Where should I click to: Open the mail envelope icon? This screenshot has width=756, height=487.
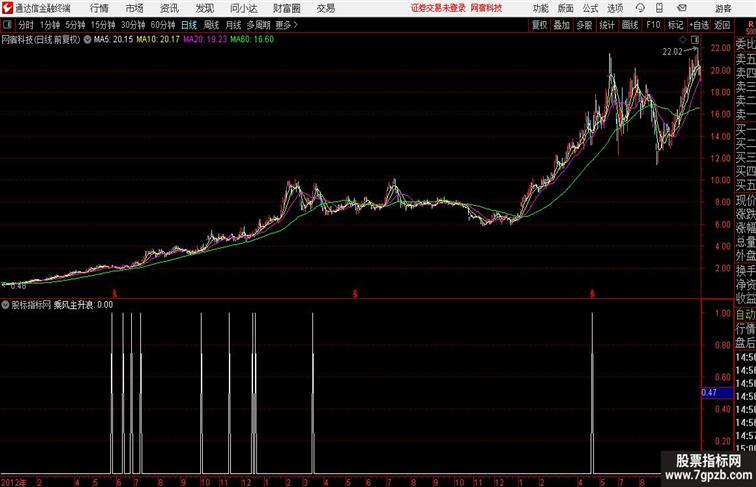[682, 8]
